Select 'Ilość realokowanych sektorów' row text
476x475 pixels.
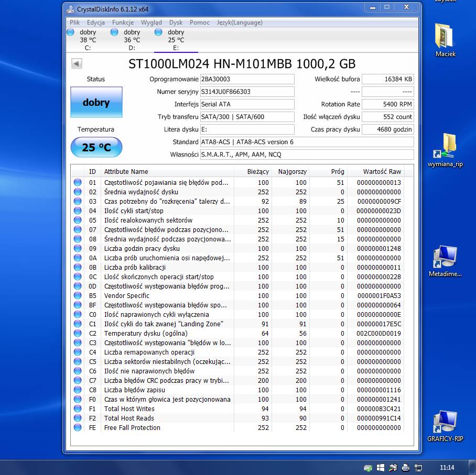[x=148, y=220]
